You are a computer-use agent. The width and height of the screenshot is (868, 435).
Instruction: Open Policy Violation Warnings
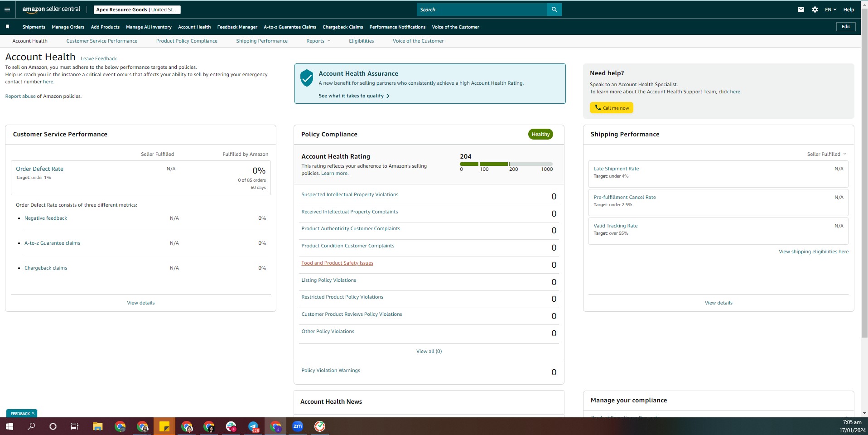(331, 370)
